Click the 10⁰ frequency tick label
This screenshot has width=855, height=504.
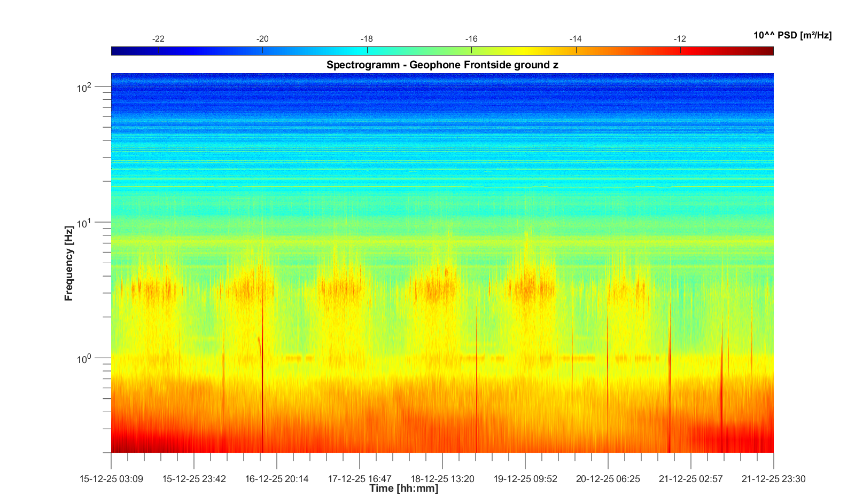click(84, 358)
